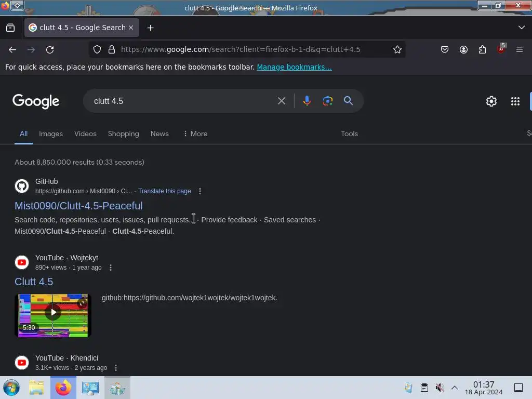This screenshot has height=399, width=532.
Task: Click the GitHub favicon in result
Action: pyautogui.click(x=22, y=186)
